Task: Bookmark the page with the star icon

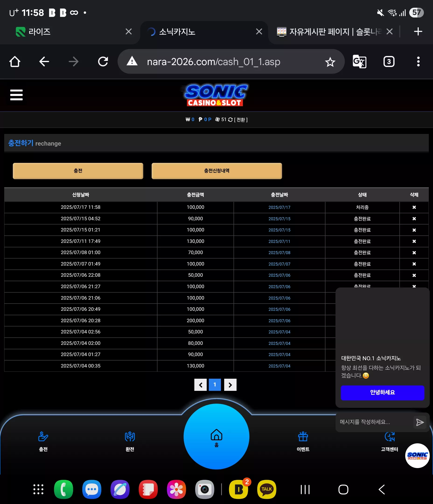Action: (330, 62)
